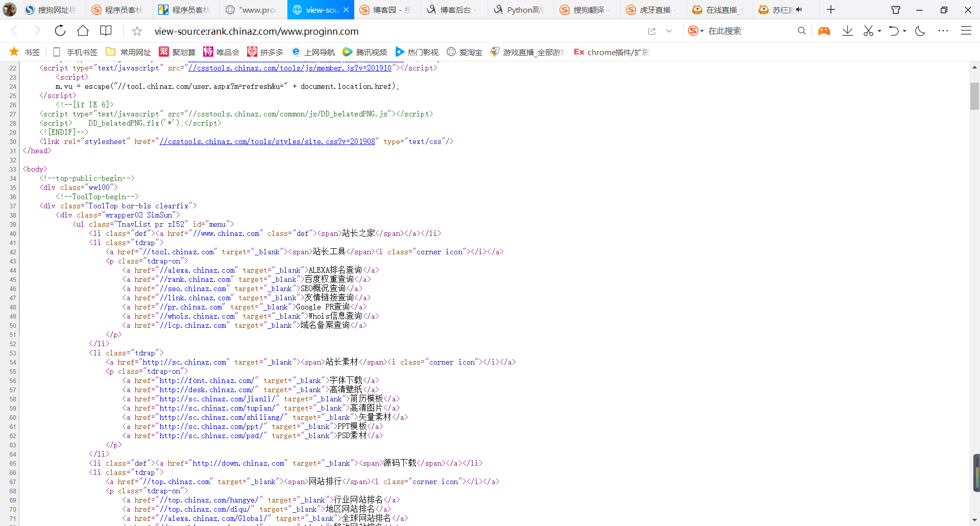
Task: Open the 聚划算 bookmark
Action: click(177, 52)
